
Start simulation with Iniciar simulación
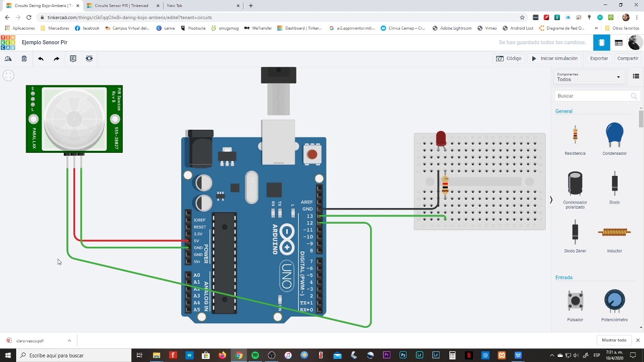click(x=555, y=58)
